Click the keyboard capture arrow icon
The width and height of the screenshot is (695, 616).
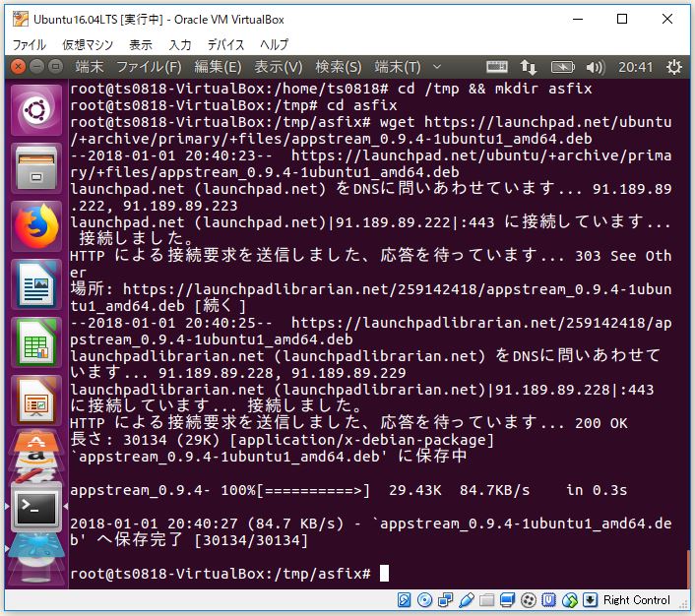pos(590,600)
